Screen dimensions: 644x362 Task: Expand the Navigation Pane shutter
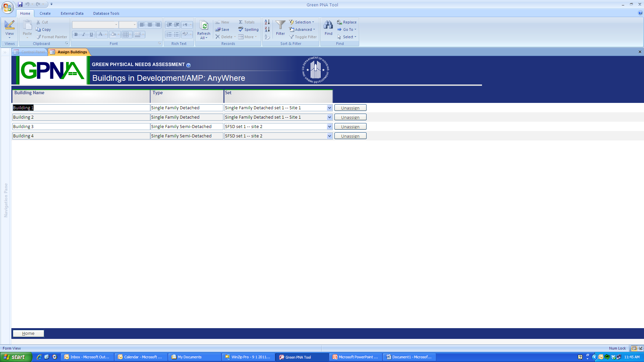click(5, 52)
